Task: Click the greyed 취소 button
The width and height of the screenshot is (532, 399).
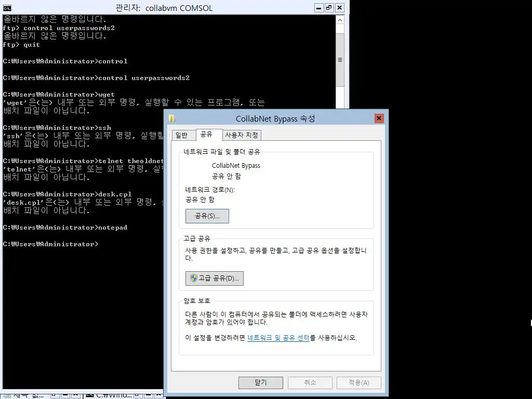Action: coord(310,383)
